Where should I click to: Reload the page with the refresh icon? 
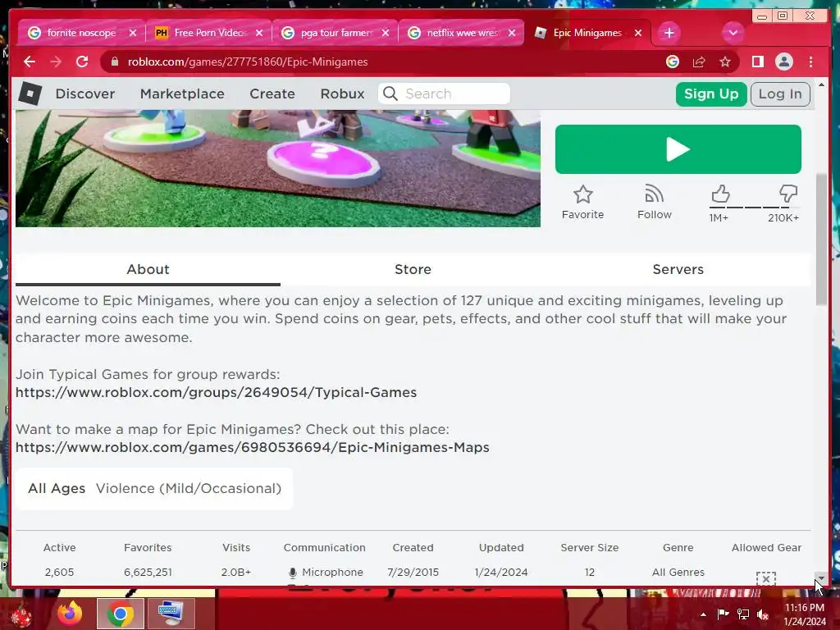(82, 62)
